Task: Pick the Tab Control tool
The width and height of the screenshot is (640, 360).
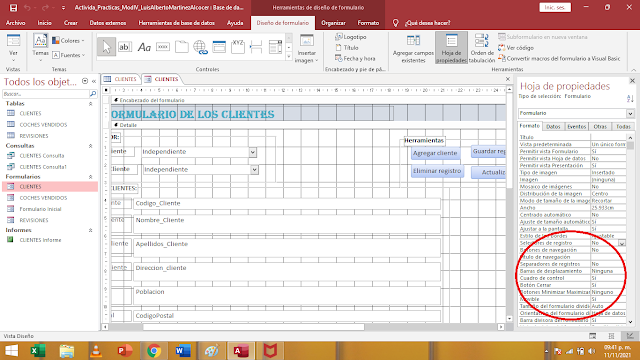Action: tap(182, 47)
